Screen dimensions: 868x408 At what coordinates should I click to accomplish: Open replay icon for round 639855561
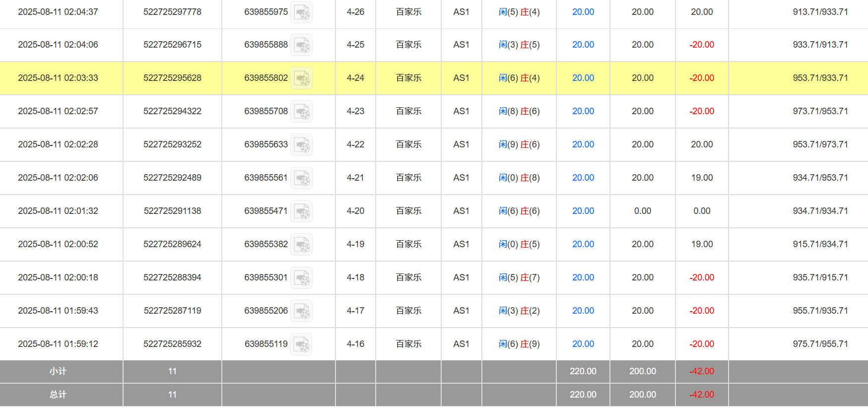point(301,178)
